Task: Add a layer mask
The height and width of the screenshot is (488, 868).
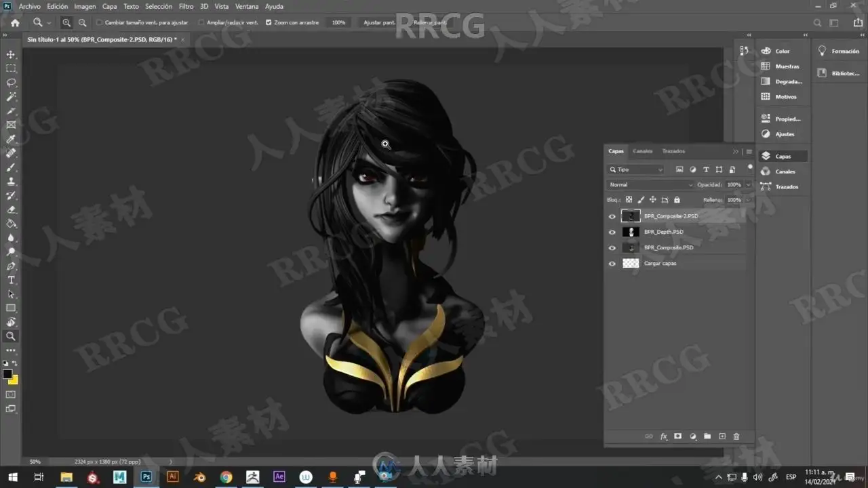Action: click(677, 436)
